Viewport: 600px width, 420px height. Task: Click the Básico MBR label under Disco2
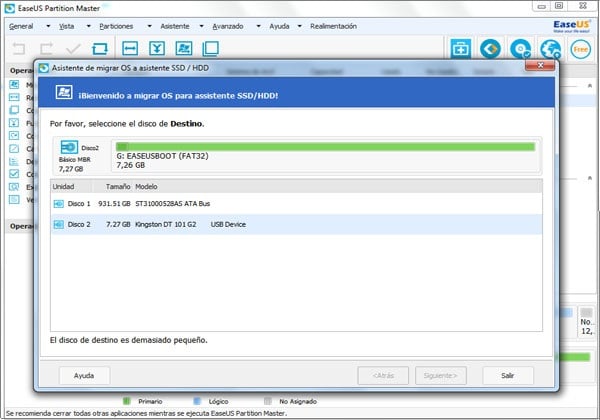(75, 160)
